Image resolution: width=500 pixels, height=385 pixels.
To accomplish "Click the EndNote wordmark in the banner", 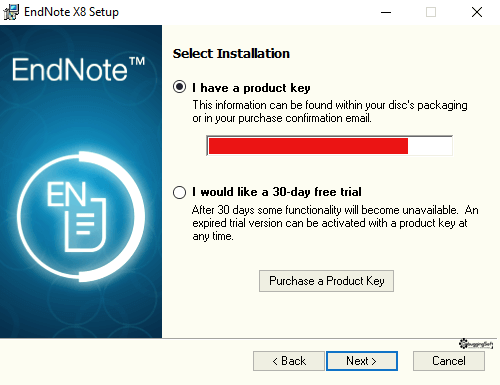I will 79,69.
